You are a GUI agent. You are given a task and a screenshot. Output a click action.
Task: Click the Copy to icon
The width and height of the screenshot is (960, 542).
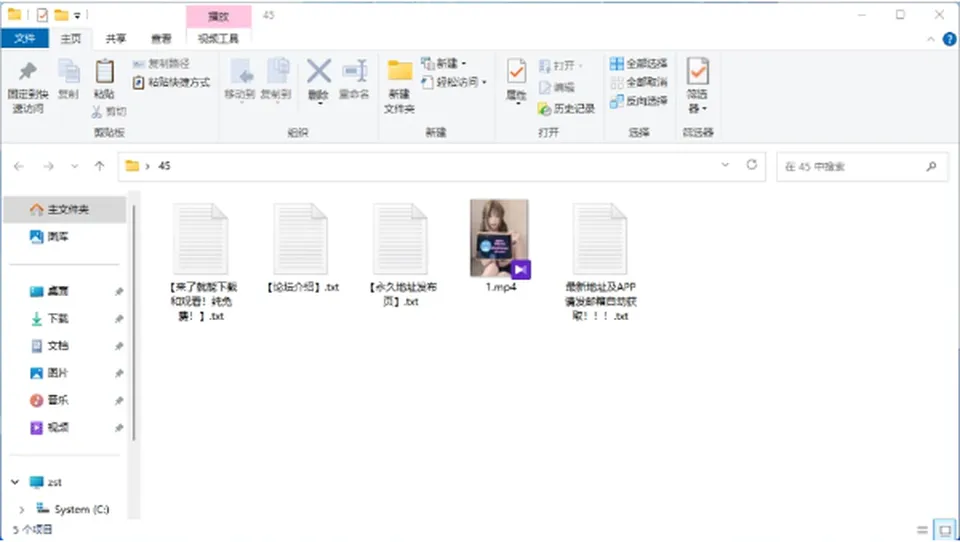(x=277, y=72)
